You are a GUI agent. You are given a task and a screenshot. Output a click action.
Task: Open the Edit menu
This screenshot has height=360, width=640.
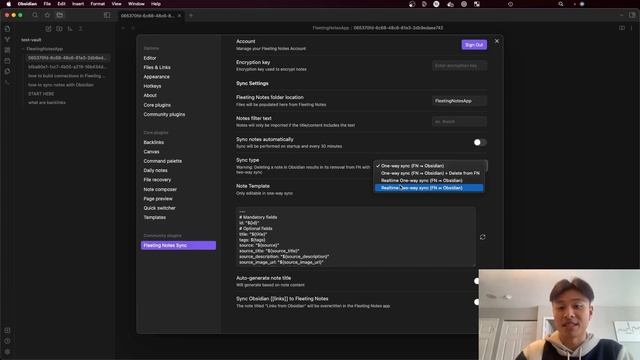[x=61, y=4]
